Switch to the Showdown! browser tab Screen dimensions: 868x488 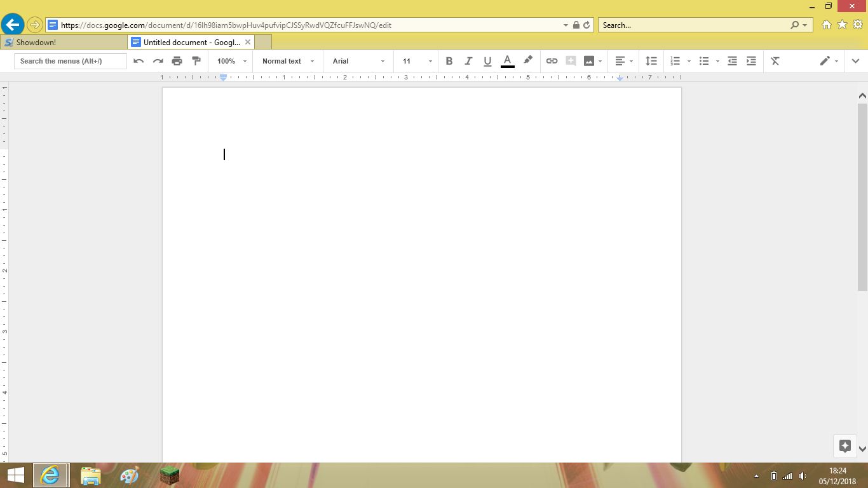(x=64, y=42)
